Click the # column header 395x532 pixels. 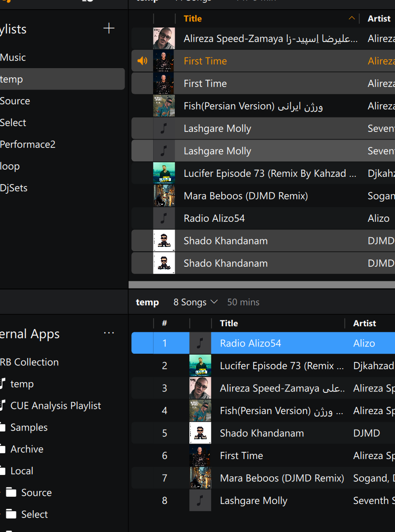tap(164, 323)
